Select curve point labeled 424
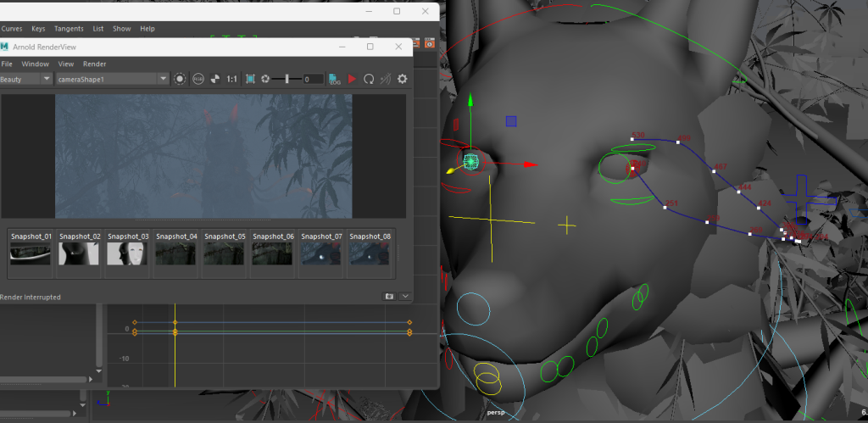868x423 pixels. pyautogui.click(x=759, y=208)
